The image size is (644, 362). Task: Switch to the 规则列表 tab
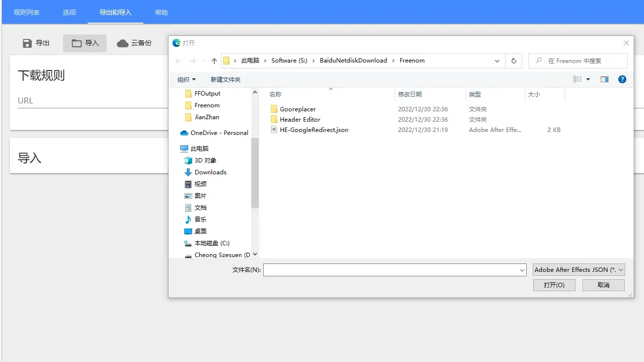click(x=26, y=11)
